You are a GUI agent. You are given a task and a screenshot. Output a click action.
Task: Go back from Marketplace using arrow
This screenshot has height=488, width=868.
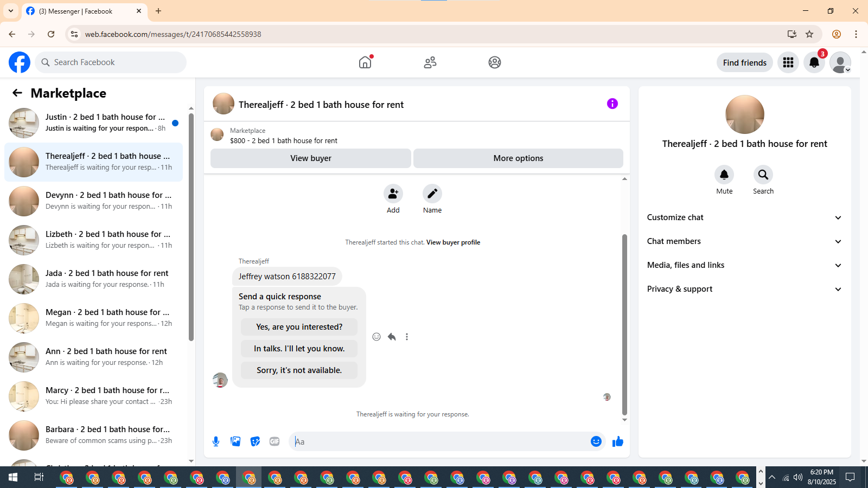(x=17, y=93)
